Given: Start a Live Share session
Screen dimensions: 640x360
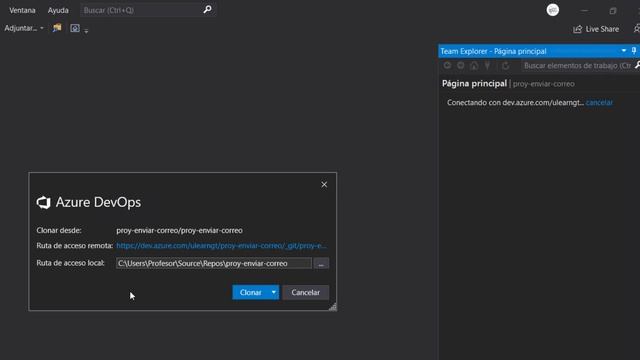Looking at the screenshot, I should [596, 29].
